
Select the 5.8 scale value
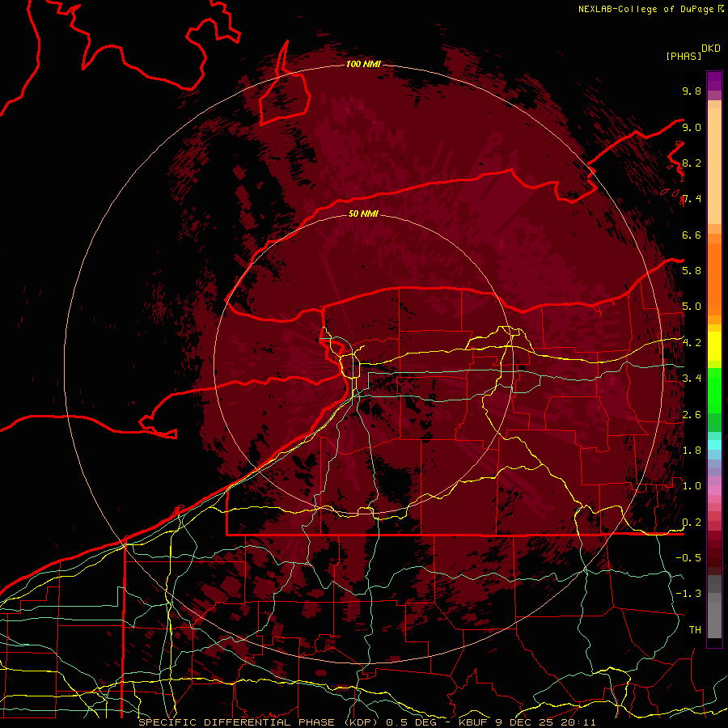[692, 270]
